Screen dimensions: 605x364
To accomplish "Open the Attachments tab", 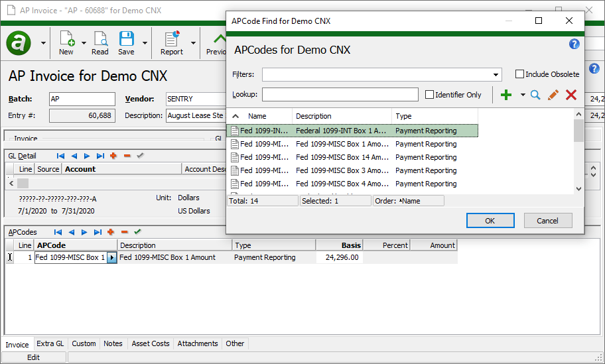I will pos(198,343).
